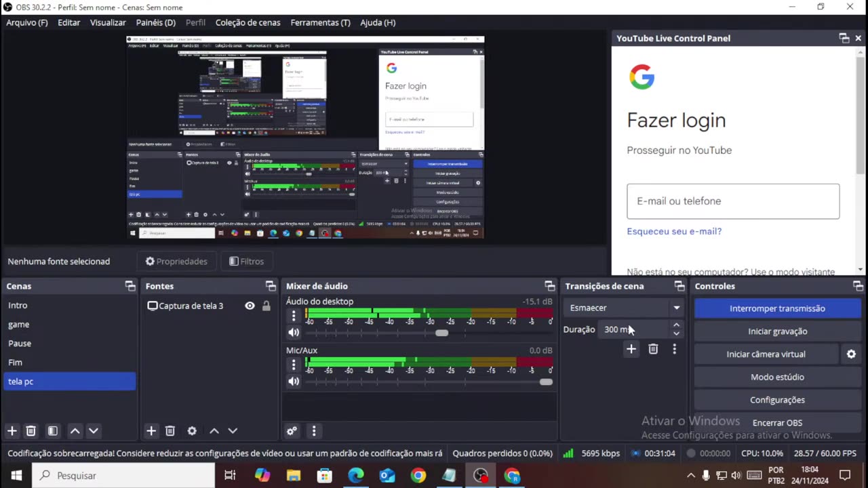Undock the Controles panel
Image resolution: width=868 pixels, height=488 pixels.
(858, 286)
